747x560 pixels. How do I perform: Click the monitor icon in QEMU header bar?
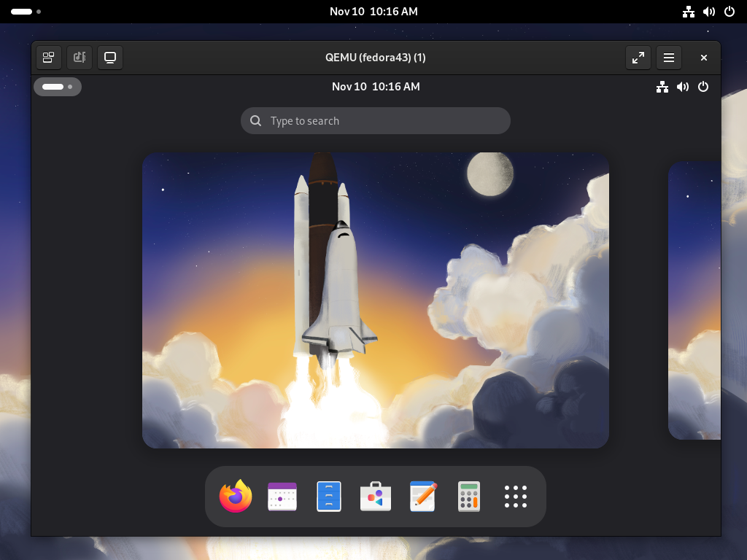(x=110, y=58)
